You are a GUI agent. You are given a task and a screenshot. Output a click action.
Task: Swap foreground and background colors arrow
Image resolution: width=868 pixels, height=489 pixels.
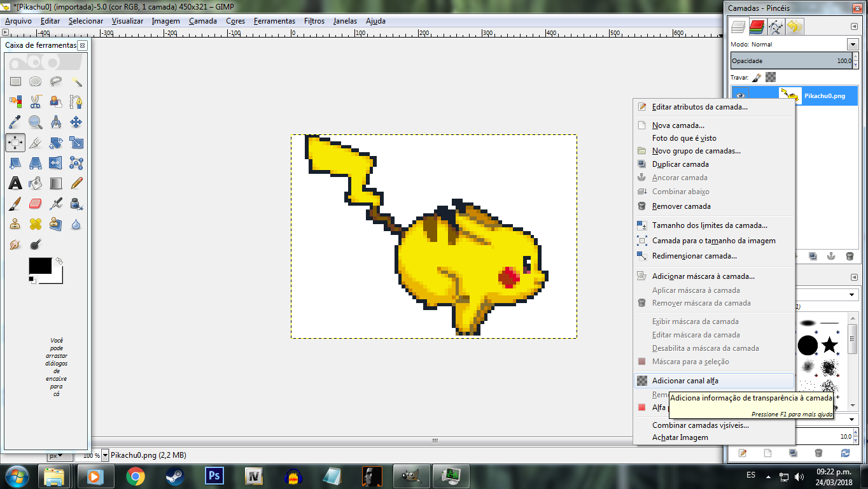pyautogui.click(x=59, y=261)
